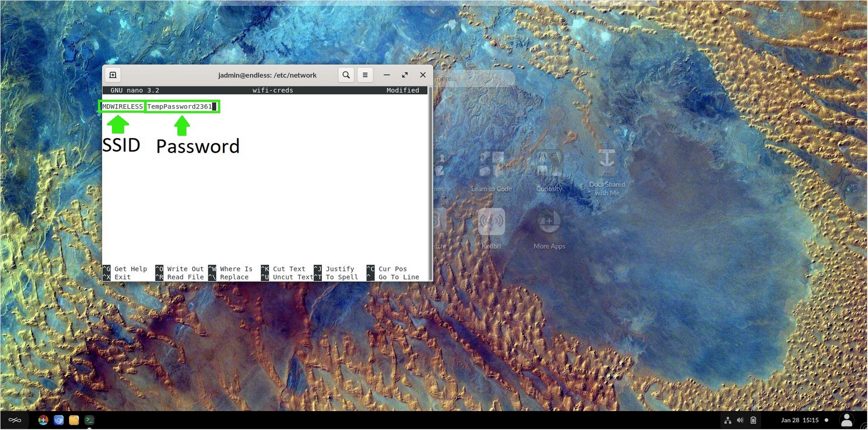Select the Terminal icon in taskbar
This screenshot has width=868, height=430.
click(x=90, y=420)
